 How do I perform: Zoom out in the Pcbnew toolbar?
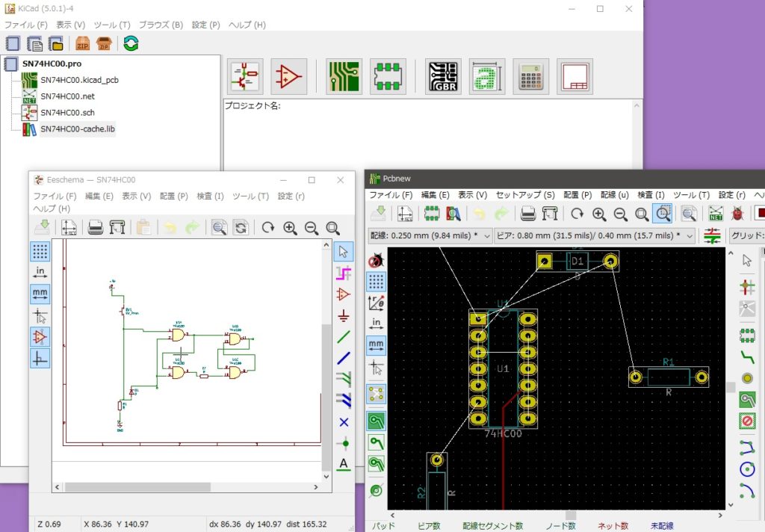coord(620,214)
